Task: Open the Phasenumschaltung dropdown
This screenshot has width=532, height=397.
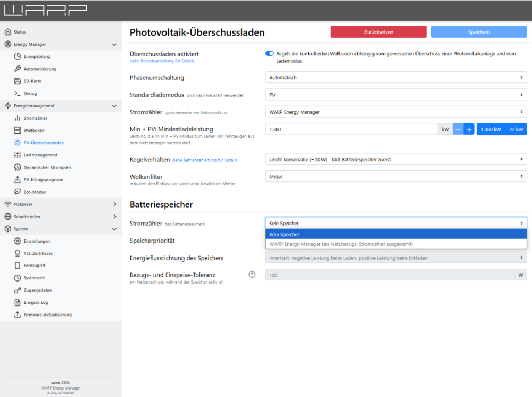Action: (x=396, y=78)
